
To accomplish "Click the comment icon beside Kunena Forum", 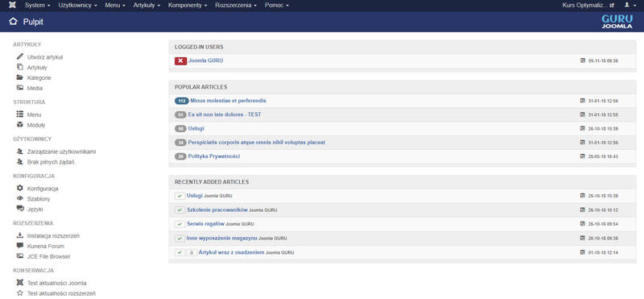I will coord(19,246).
